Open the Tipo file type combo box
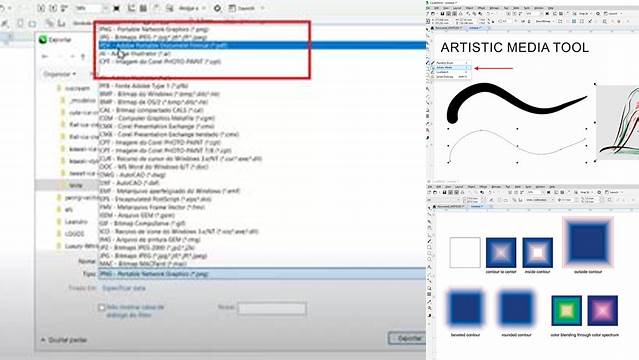The height and width of the screenshot is (360, 639). pyautogui.click(x=262, y=274)
